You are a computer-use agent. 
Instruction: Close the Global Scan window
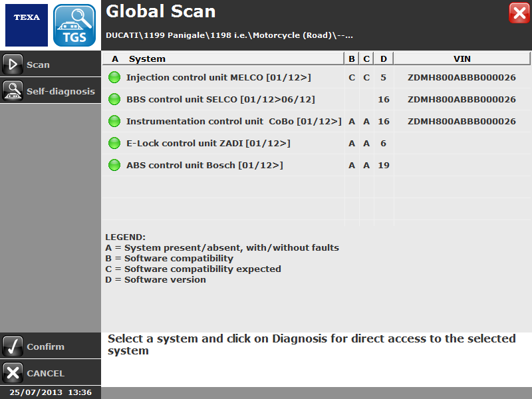(519, 13)
